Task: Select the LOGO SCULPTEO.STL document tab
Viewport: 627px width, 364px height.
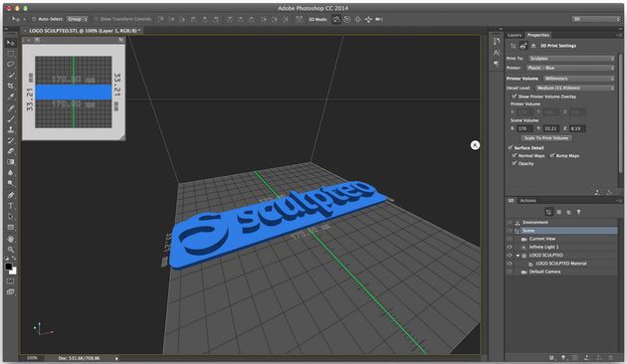Action: [83, 31]
